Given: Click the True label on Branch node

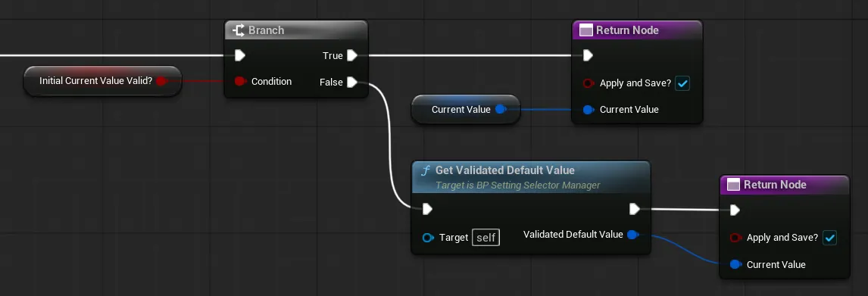Looking at the screenshot, I should (x=333, y=55).
